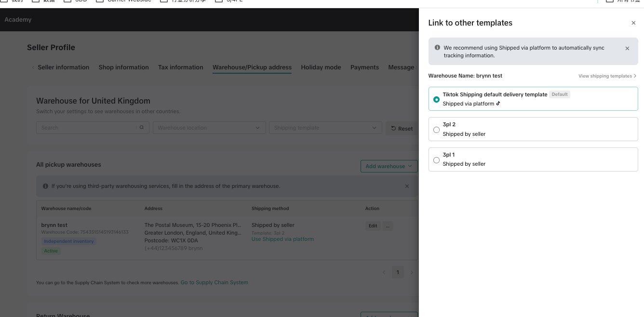Expand the Add warehouse dropdown button
644x317 pixels.
(389, 166)
